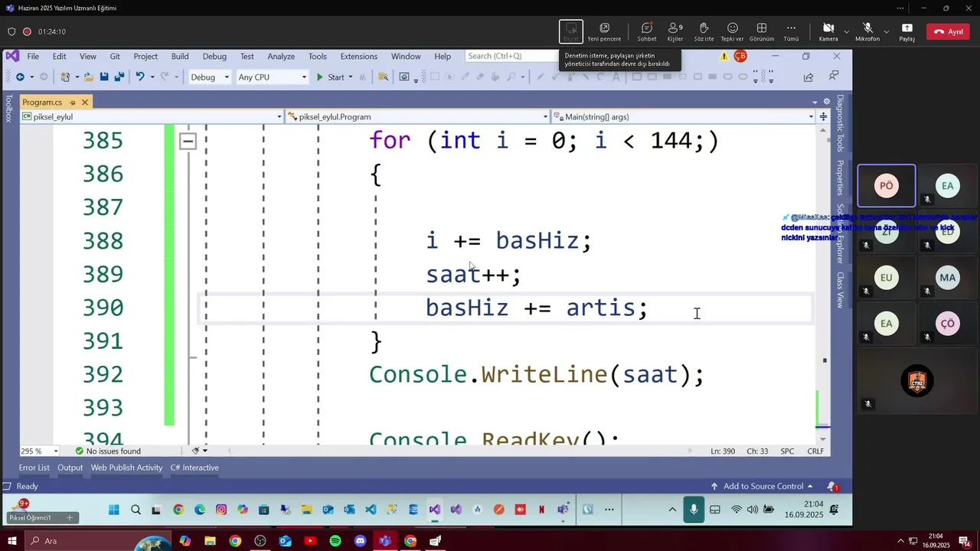Open Kişiler participants panel
The image size is (980, 551).
(675, 31)
